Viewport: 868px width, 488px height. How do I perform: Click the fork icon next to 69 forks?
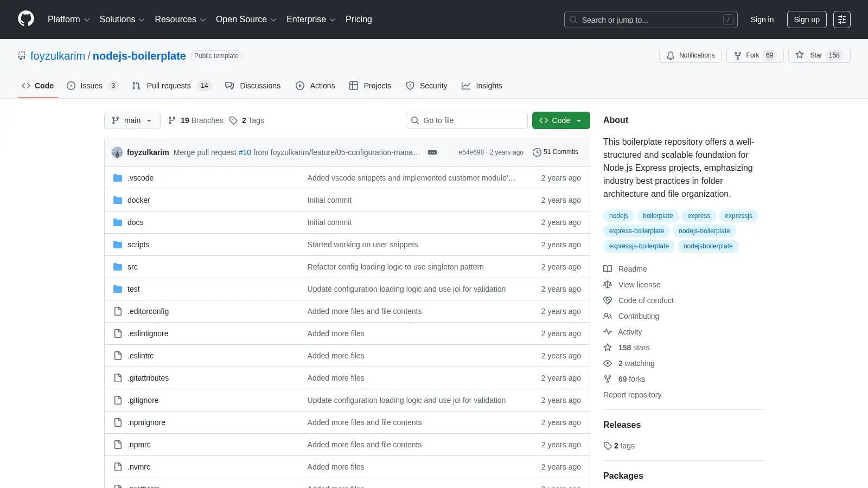(x=608, y=379)
